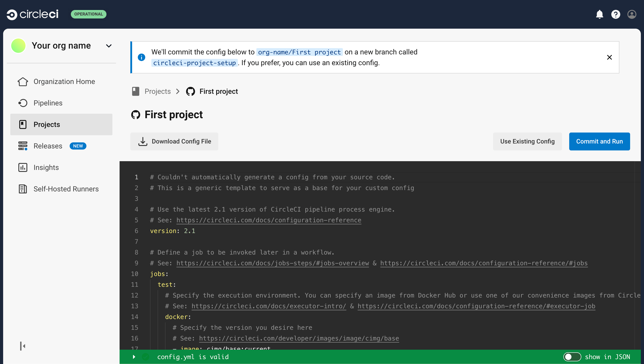Click the GitHub icon in the breadcrumb
This screenshot has width=644, height=364.
click(191, 92)
